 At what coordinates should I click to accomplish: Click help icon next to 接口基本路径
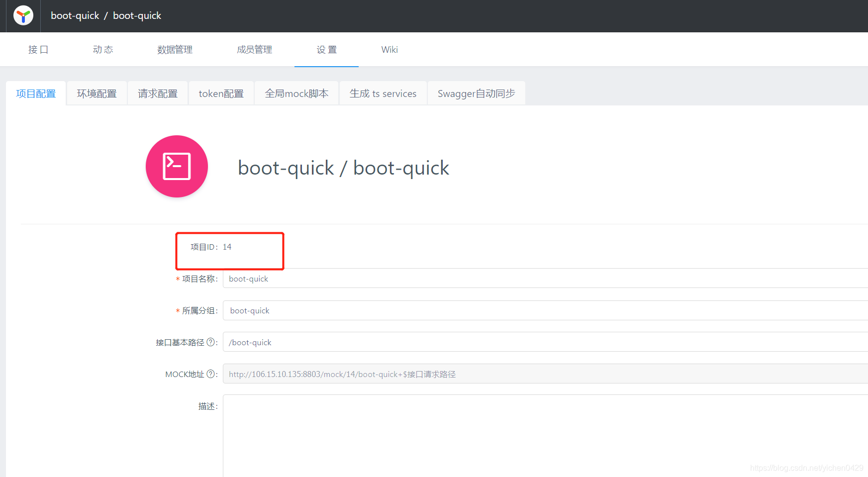210,342
